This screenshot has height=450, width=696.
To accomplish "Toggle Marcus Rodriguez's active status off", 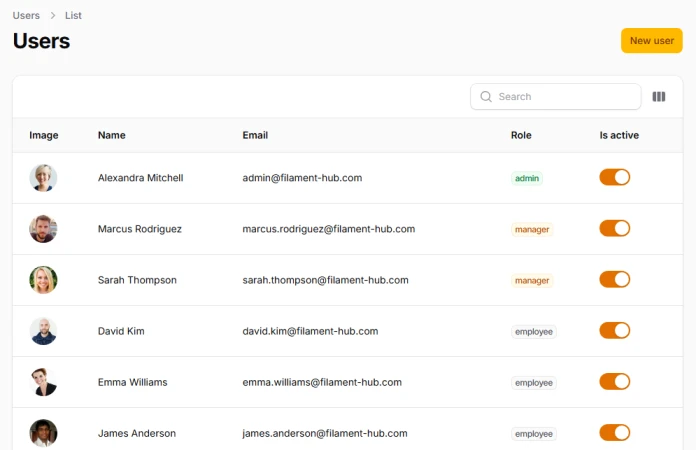I will tap(614, 228).
